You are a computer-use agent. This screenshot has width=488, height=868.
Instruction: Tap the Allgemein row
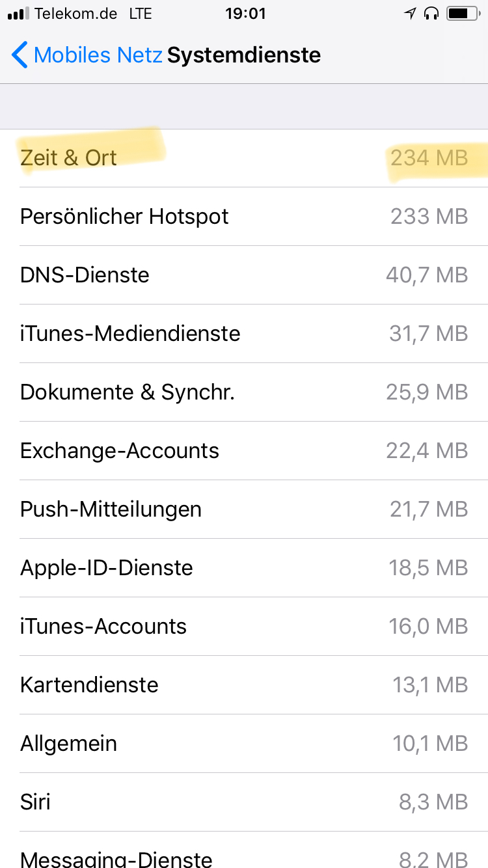pos(244,744)
